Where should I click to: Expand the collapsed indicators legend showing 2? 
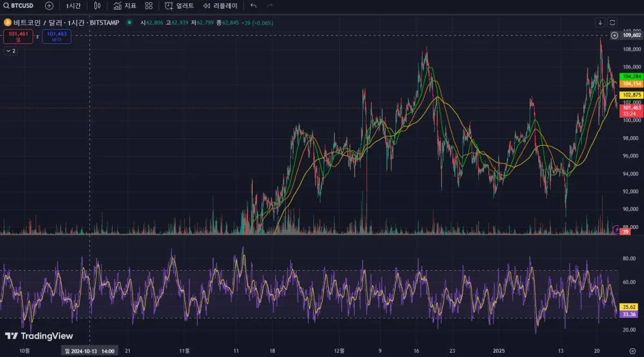point(11,51)
